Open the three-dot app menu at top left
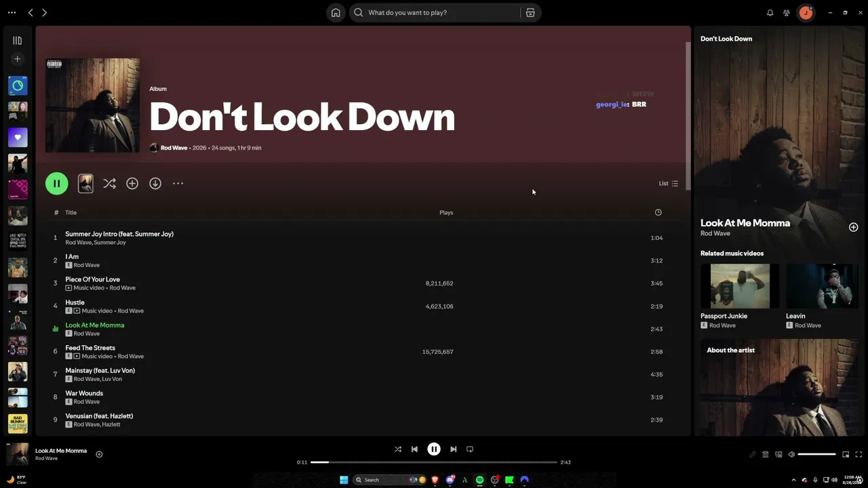Viewport: 868px width, 488px height. click(12, 13)
